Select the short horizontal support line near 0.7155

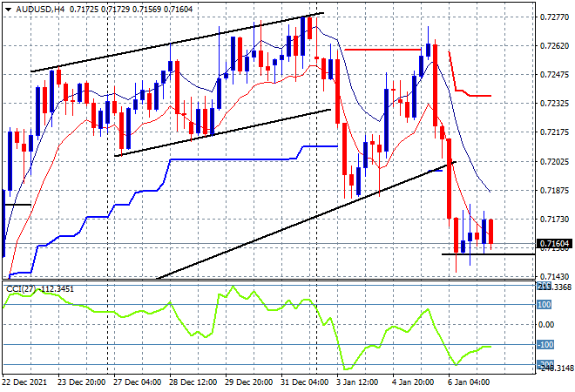click(x=488, y=254)
